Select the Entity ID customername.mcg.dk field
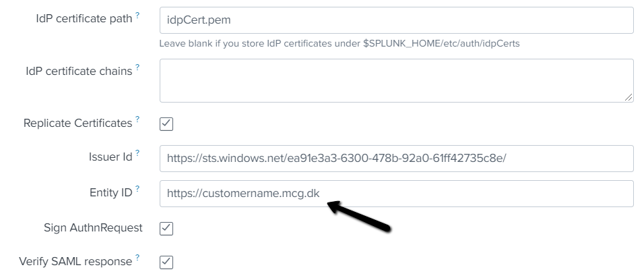This screenshot has width=644, height=278. click(396, 194)
